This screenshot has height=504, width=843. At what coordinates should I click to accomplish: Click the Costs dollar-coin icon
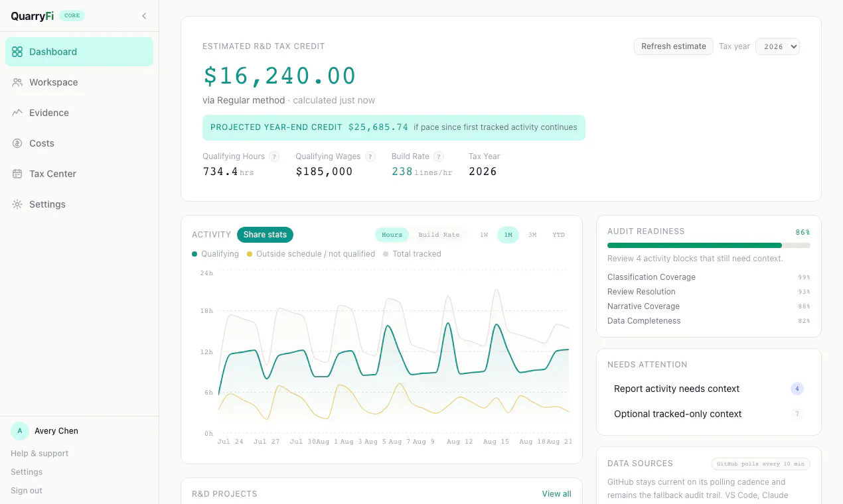[17, 143]
